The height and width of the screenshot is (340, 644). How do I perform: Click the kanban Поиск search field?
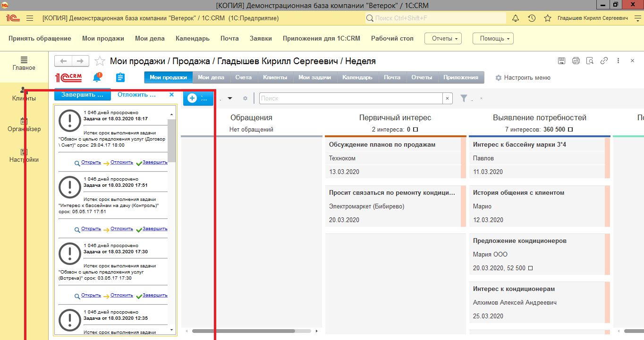tap(351, 98)
